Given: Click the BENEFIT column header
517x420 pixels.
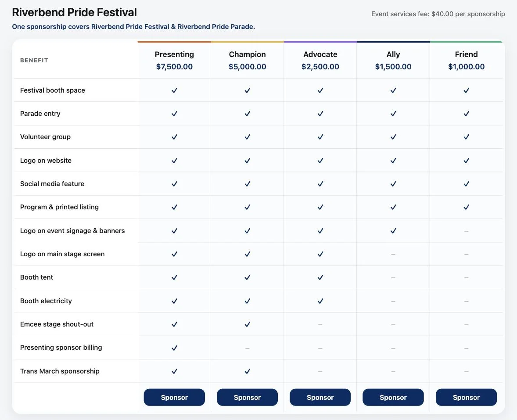Looking at the screenshot, I should pos(34,60).
